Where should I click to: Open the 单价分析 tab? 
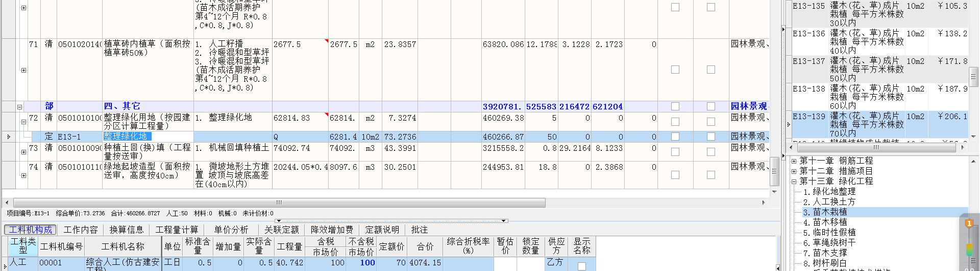pyautogui.click(x=231, y=230)
